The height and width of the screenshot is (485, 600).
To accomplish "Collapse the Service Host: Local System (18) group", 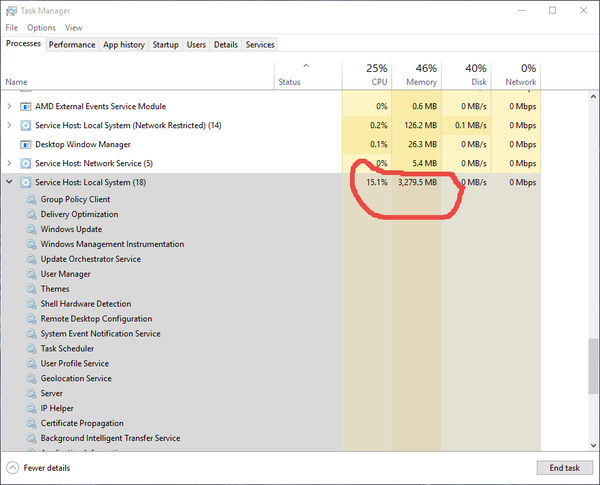I will point(10,182).
